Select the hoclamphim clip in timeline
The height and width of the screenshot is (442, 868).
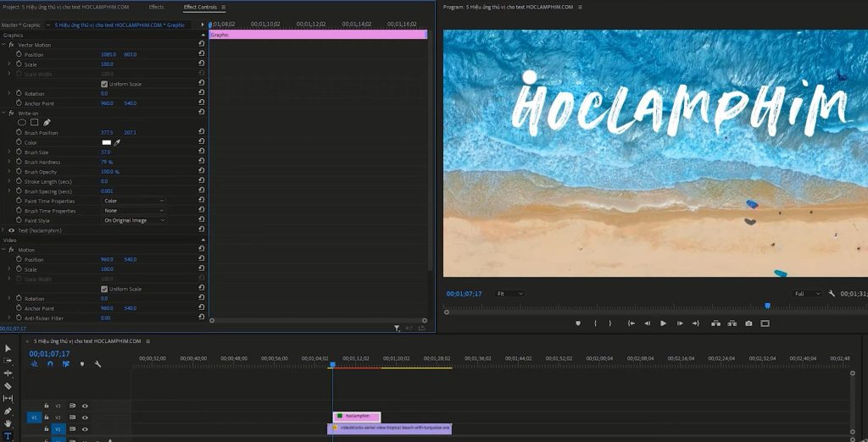[x=357, y=417]
